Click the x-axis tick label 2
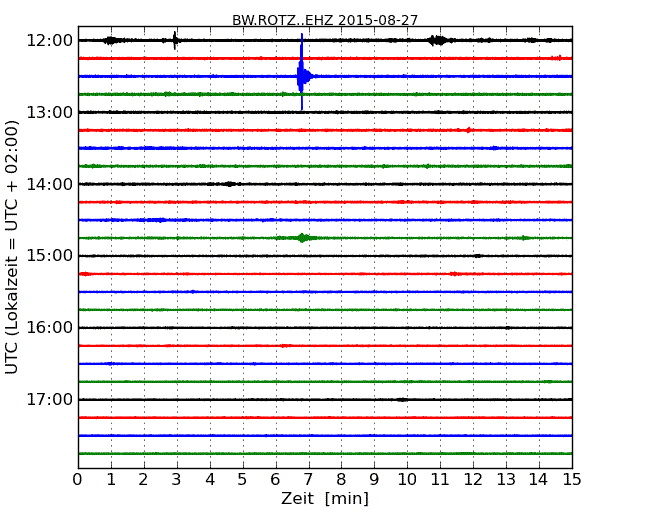This screenshot has height=520, width=650. click(x=143, y=480)
